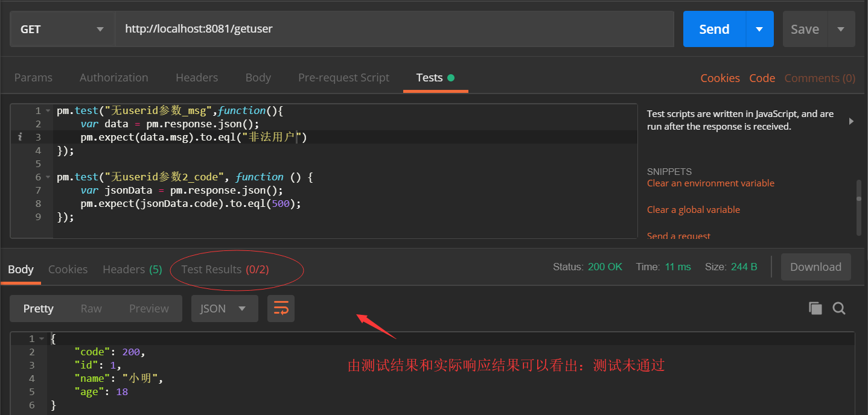
Task: Open the Send options dropdown arrow
Action: tap(760, 28)
